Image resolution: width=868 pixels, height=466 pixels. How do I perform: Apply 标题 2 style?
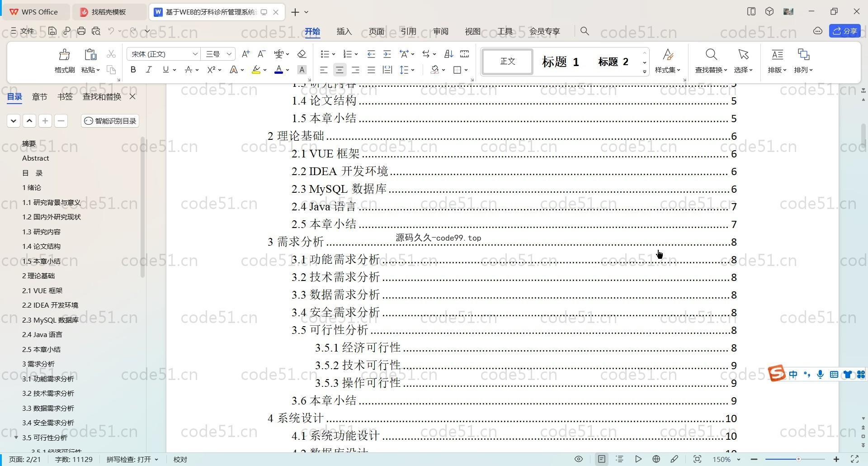pos(613,62)
